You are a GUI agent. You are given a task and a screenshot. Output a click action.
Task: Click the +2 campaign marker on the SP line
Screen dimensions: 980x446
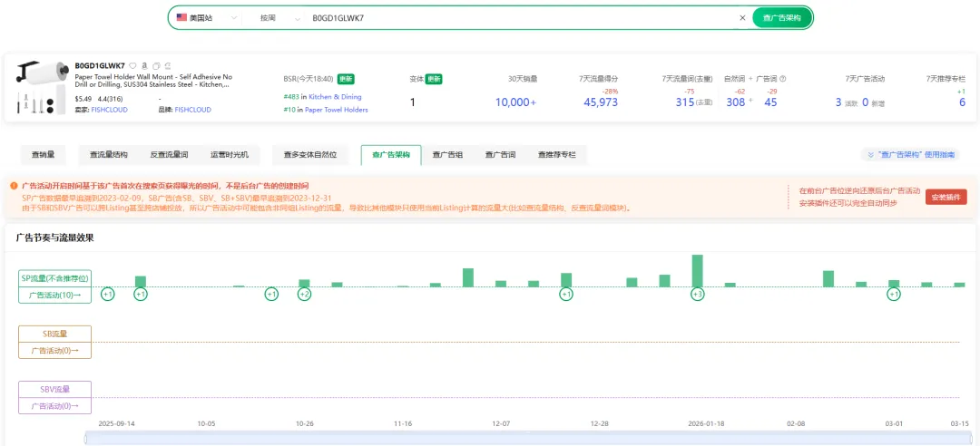coord(304,294)
